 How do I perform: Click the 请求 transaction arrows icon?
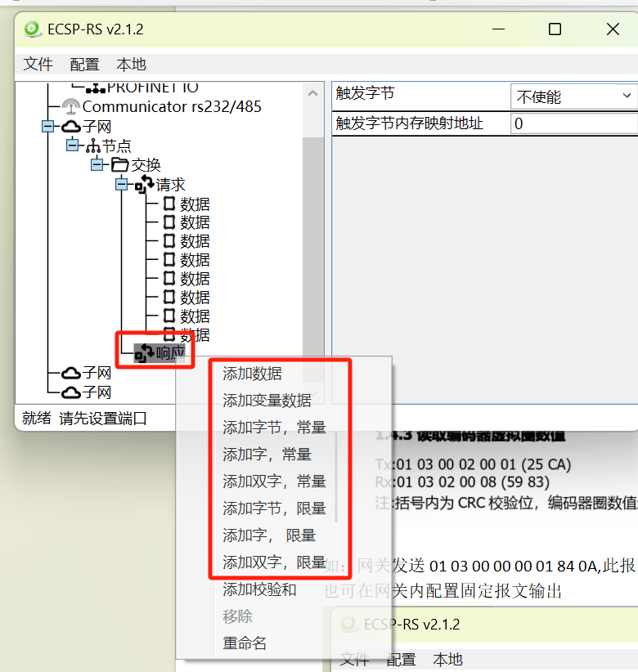coord(145,184)
